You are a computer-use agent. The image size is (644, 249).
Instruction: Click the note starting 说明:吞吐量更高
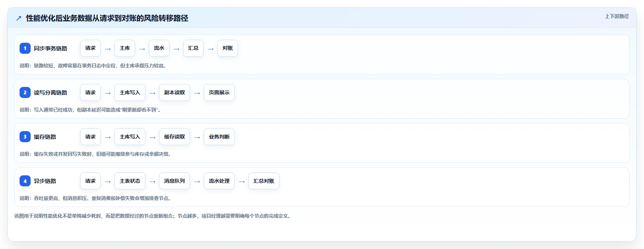click(x=96, y=198)
